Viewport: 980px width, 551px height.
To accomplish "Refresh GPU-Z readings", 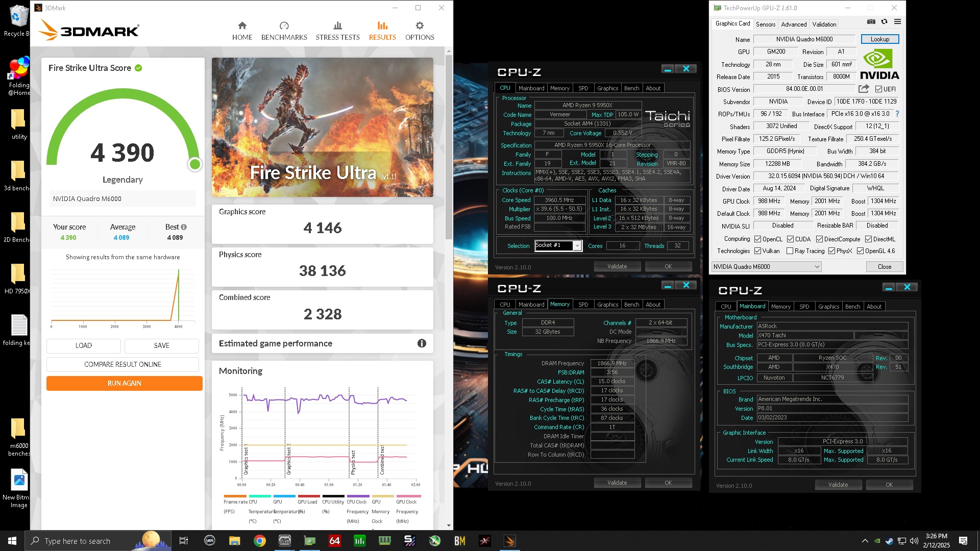I will [884, 21].
